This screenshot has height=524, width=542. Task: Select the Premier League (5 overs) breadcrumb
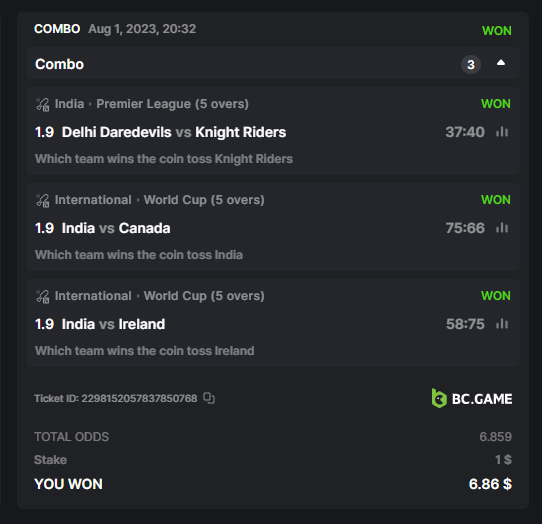click(x=172, y=104)
